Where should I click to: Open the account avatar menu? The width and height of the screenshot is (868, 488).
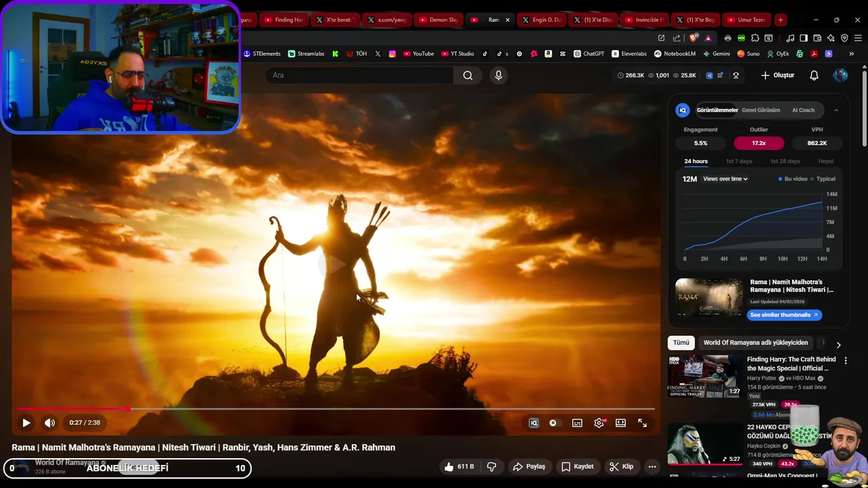[840, 75]
